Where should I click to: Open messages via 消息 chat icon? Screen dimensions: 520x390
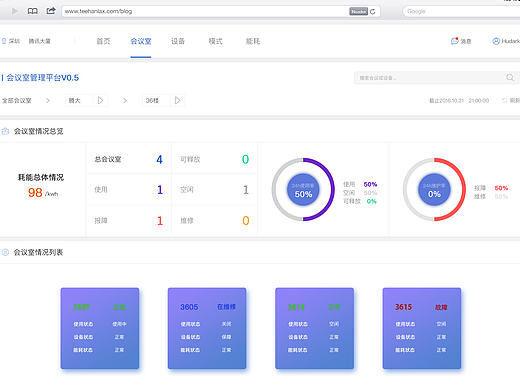(455, 41)
